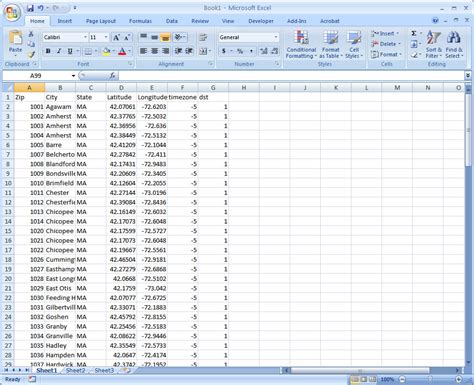
Task: Undo the last action
Action: 40,8
